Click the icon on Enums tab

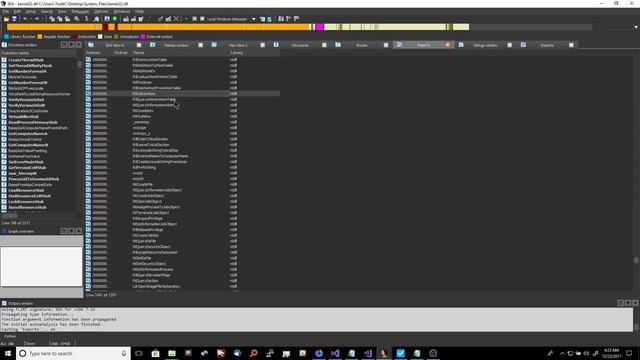pos(338,45)
